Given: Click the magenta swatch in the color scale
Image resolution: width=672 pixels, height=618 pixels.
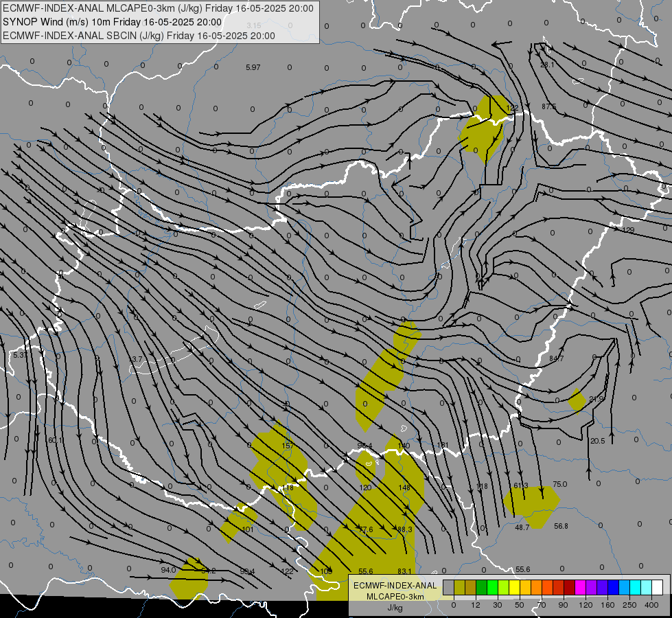Looking at the screenshot, I should pyautogui.click(x=580, y=587).
